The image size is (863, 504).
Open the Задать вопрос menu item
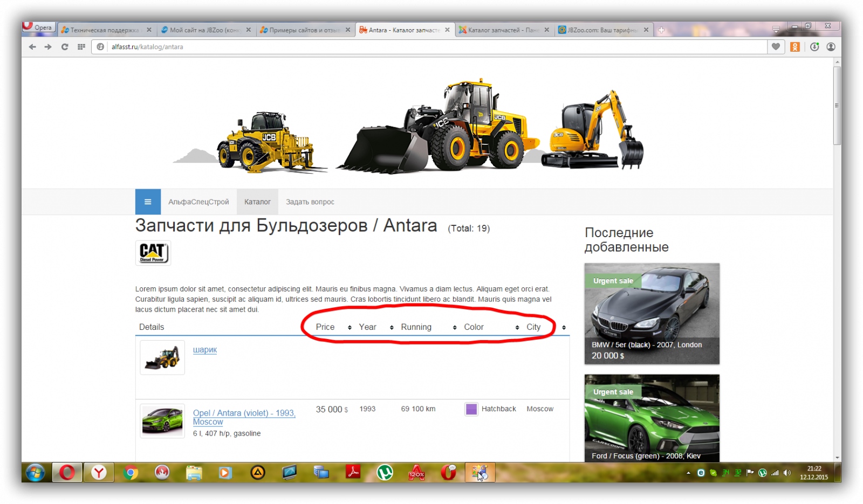[310, 202]
